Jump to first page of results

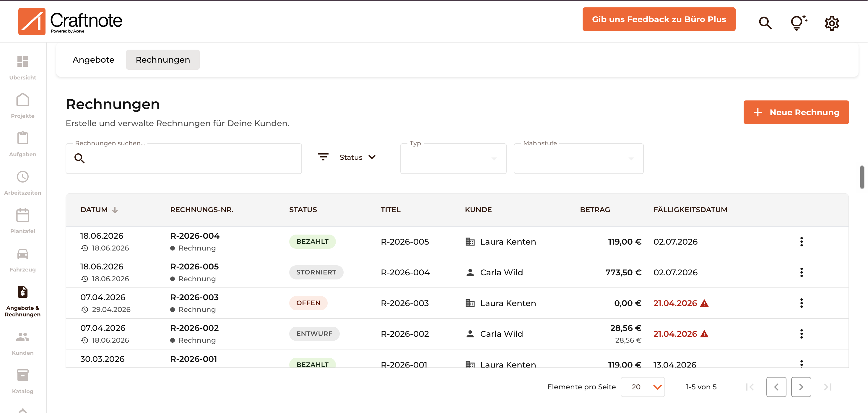pos(750,387)
